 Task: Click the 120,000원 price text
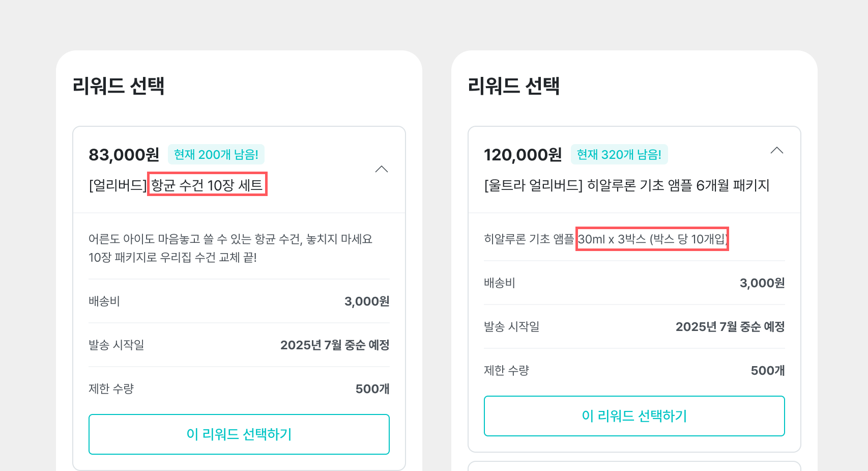[x=523, y=154]
